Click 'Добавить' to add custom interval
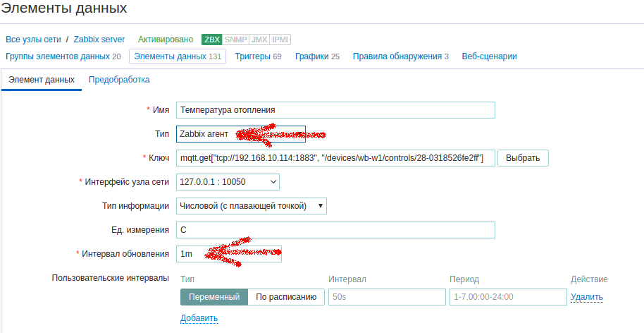Screen dimensions: 644x333 pyautogui.click(x=199, y=318)
